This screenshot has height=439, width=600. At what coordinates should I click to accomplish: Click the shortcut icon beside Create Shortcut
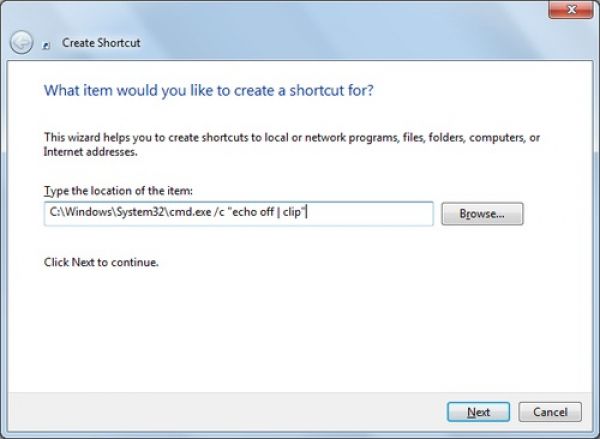point(48,44)
